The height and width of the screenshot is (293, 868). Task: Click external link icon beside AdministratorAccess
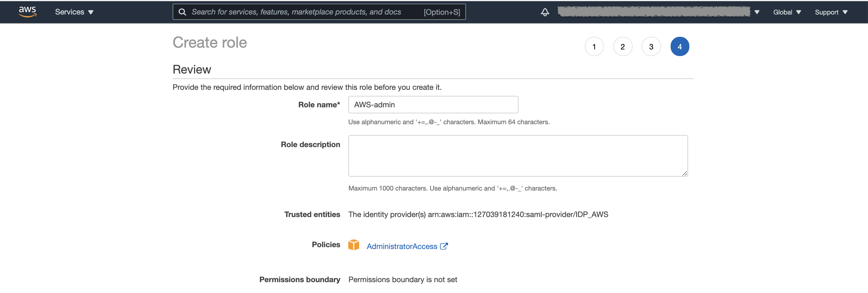pos(444,246)
